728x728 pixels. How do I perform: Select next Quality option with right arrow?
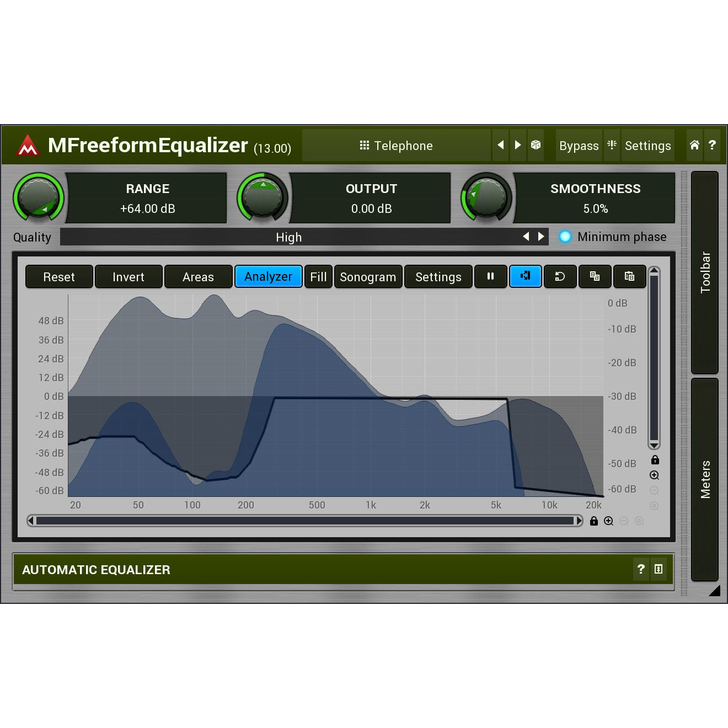[x=542, y=237]
